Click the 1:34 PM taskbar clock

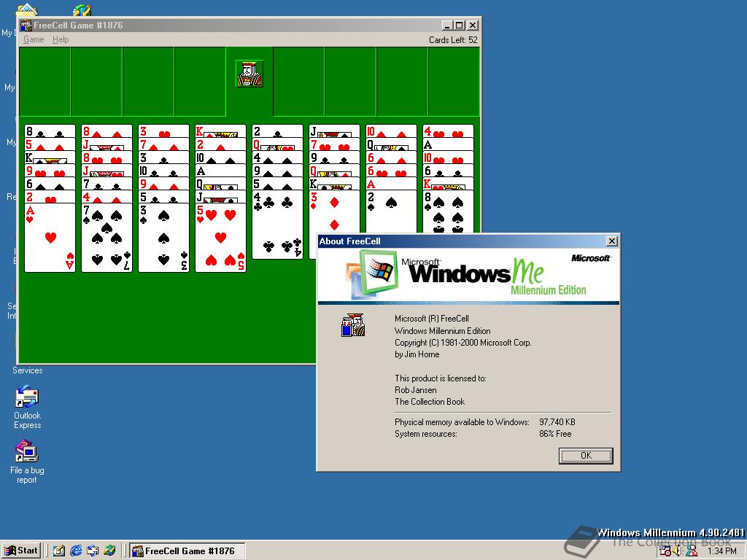click(721, 551)
